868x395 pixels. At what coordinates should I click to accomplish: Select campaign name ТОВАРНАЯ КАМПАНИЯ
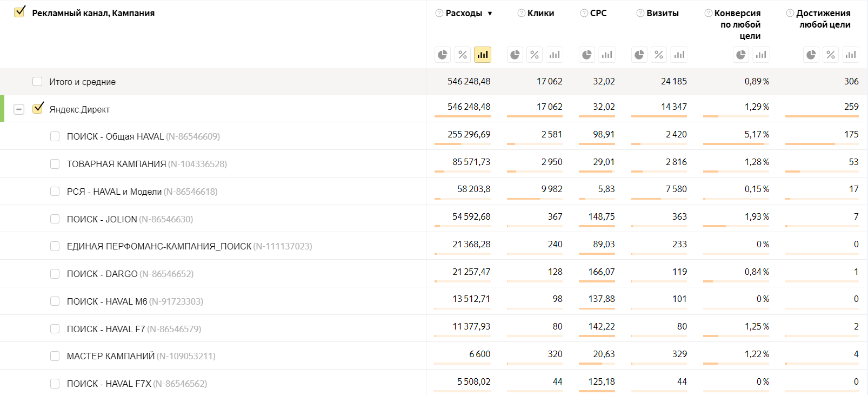(x=116, y=164)
